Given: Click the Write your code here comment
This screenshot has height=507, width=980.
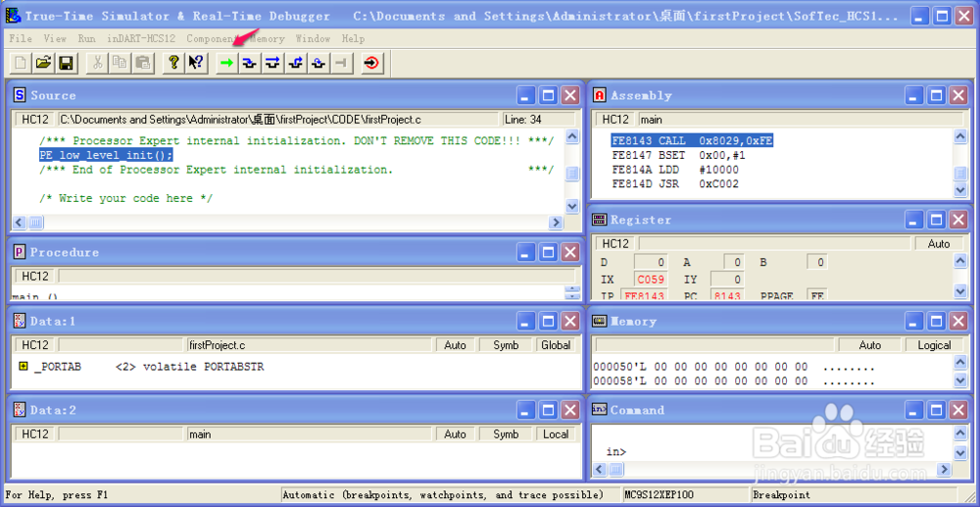Looking at the screenshot, I should [125, 198].
